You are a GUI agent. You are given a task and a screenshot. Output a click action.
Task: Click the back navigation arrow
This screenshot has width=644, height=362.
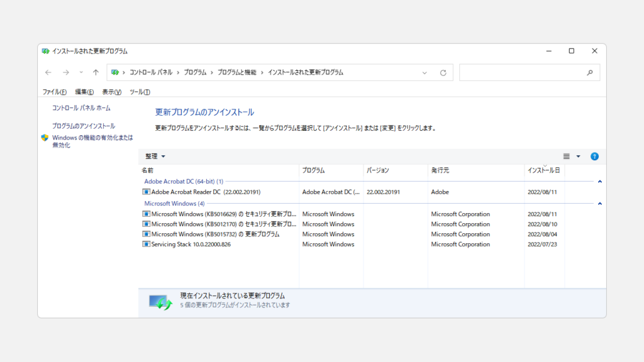(48, 72)
